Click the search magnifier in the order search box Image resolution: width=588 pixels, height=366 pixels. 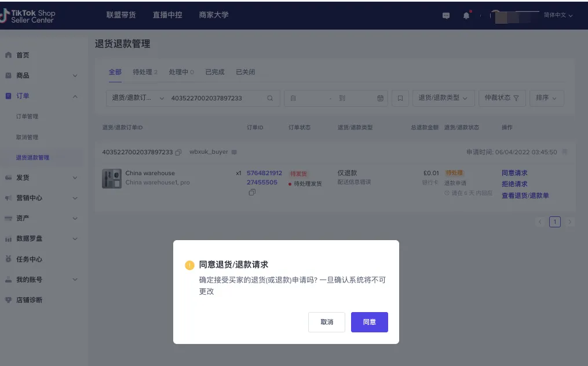pos(270,98)
